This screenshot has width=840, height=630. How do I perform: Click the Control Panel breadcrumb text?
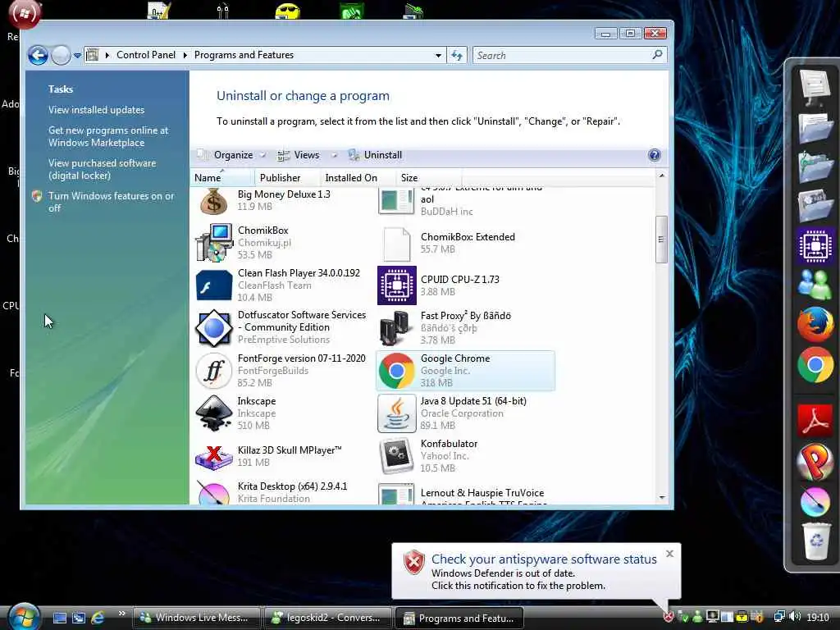click(146, 55)
